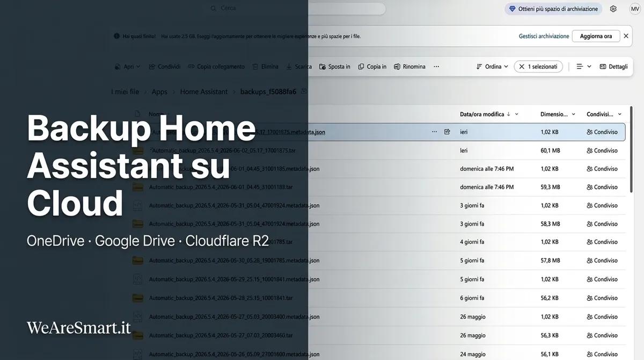This screenshot has width=644, height=360.
Task: Click the search magnifier icon
Action: point(214,9)
